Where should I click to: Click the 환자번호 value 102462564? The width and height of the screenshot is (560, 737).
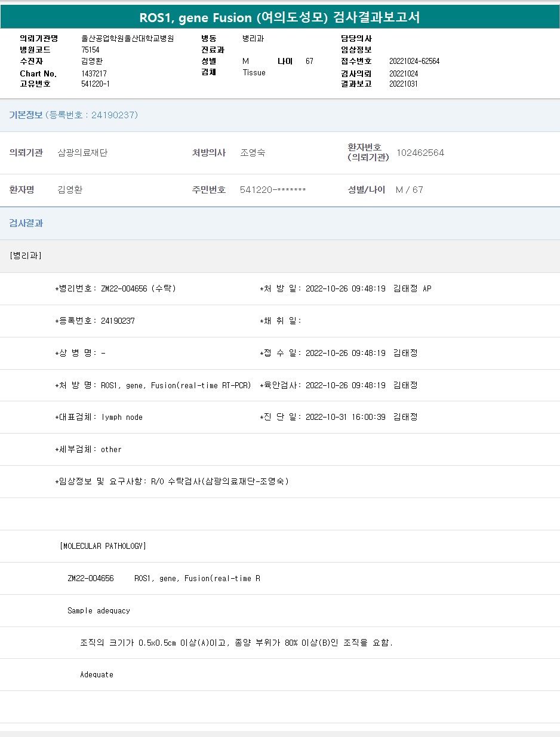[420, 153]
